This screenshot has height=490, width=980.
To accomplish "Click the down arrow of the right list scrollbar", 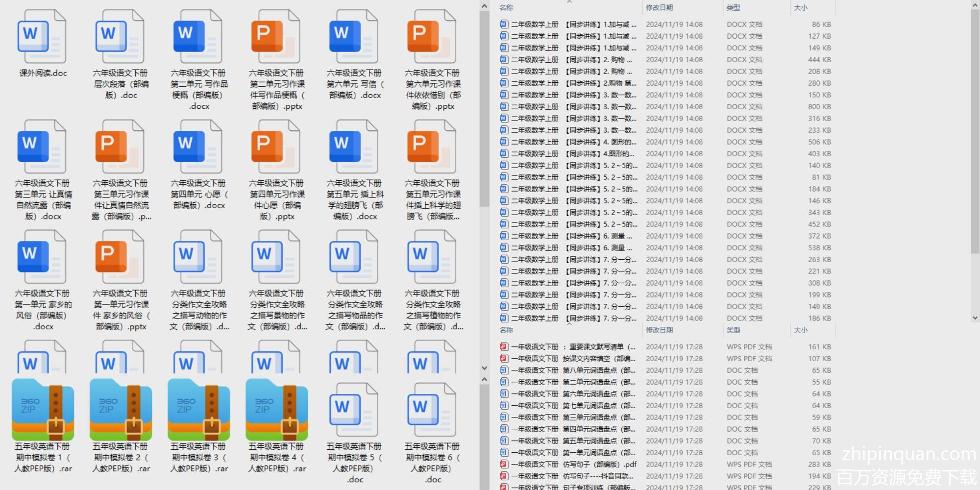I will click(x=975, y=318).
